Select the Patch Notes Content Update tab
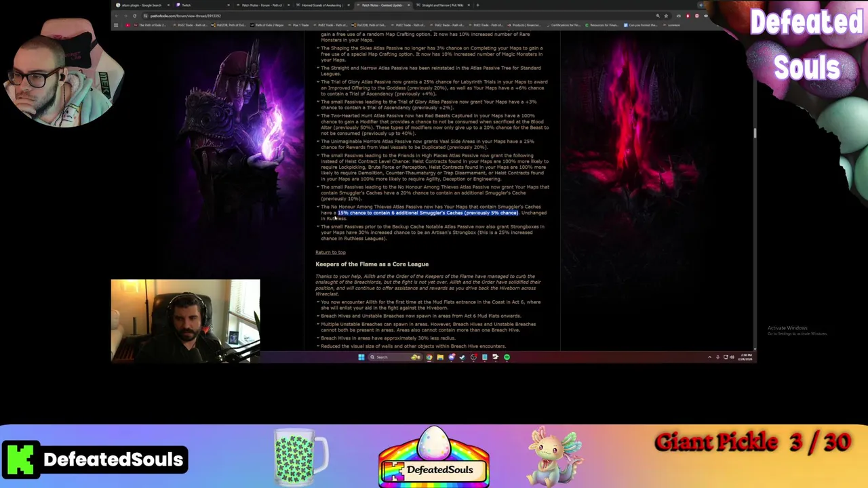The height and width of the screenshot is (488, 868). tap(383, 5)
